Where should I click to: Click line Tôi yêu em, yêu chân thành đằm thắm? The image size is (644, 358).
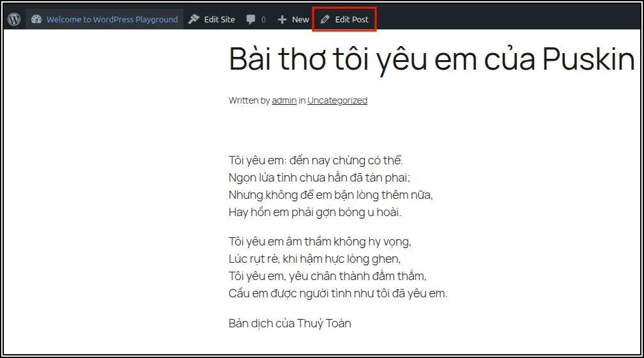tap(327, 276)
